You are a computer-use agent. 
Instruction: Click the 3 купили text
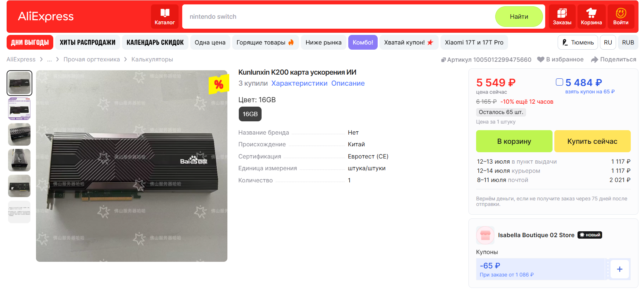click(x=253, y=83)
